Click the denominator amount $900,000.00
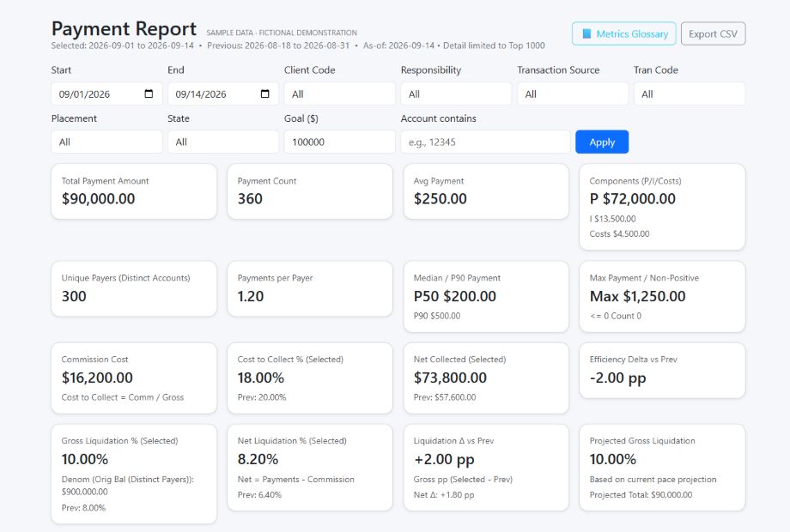The height and width of the screenshot is (532, 790). click(85, 492)
